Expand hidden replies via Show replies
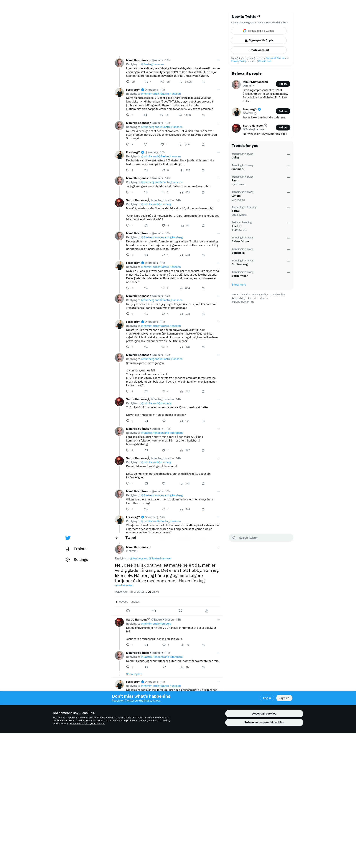356x868 pixels. pyautogui.click(x=134, y=674)
